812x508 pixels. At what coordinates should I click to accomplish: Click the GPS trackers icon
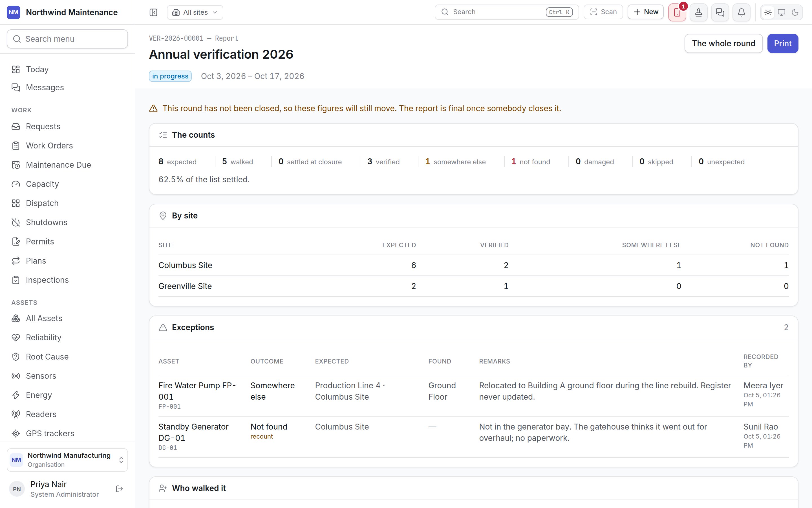(x=16, y=433)
